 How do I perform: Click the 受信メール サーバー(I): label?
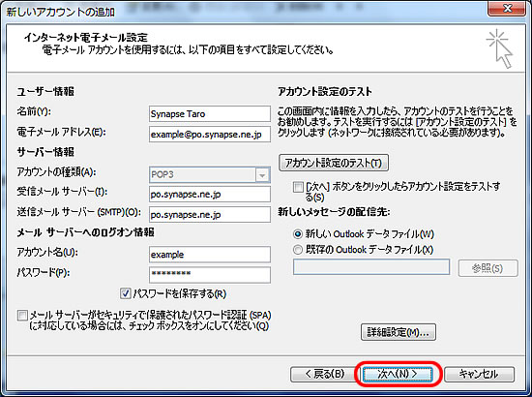click(62, 192)
